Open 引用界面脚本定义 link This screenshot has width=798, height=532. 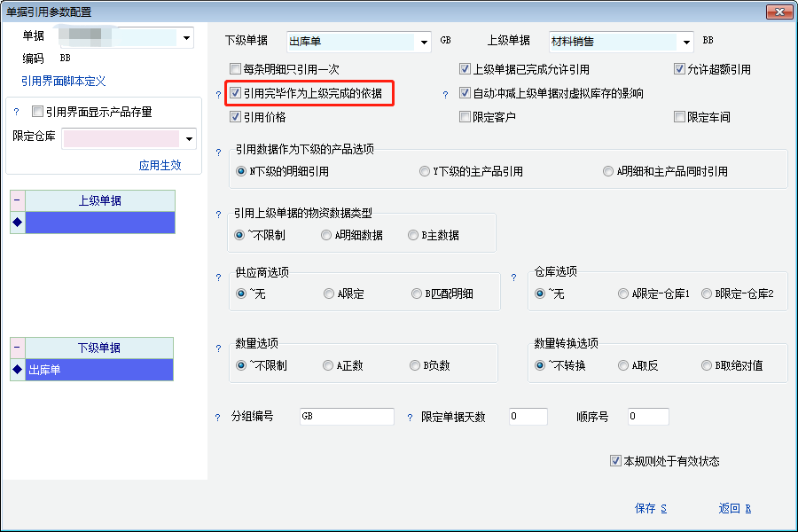click(x=63, y=81)
